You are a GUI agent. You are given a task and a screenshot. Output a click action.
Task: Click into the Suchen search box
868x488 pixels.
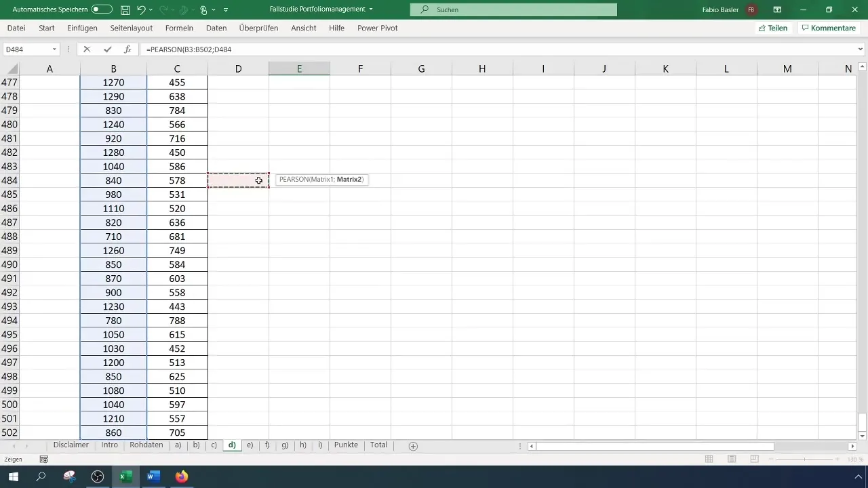(514, 9)
